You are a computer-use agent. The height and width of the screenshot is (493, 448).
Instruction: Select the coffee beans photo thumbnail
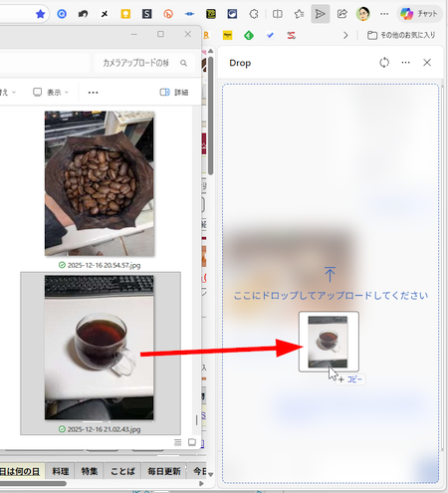(100, 183)
